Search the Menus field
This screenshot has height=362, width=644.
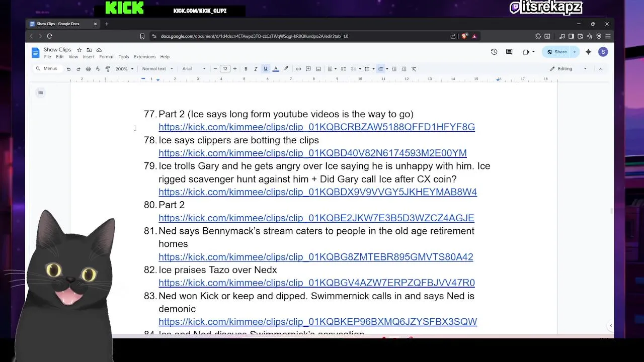click(47, 69)
